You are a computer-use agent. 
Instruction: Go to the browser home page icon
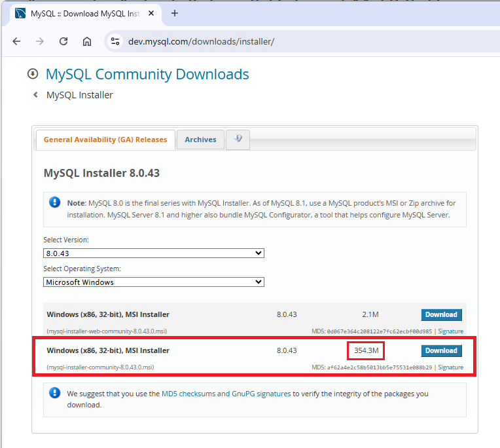point(87,41)
